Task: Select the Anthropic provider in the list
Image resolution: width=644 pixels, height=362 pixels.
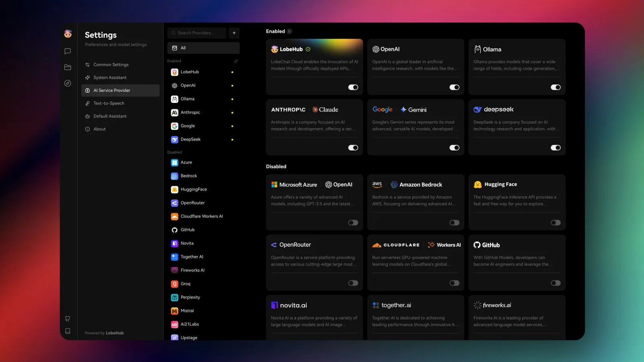Action: point(190,112)
